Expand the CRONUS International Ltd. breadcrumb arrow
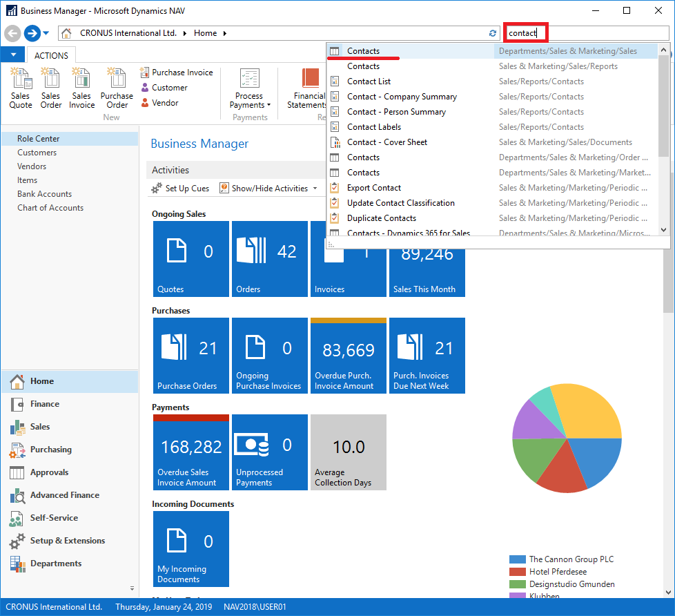 [x=185, y=33]
